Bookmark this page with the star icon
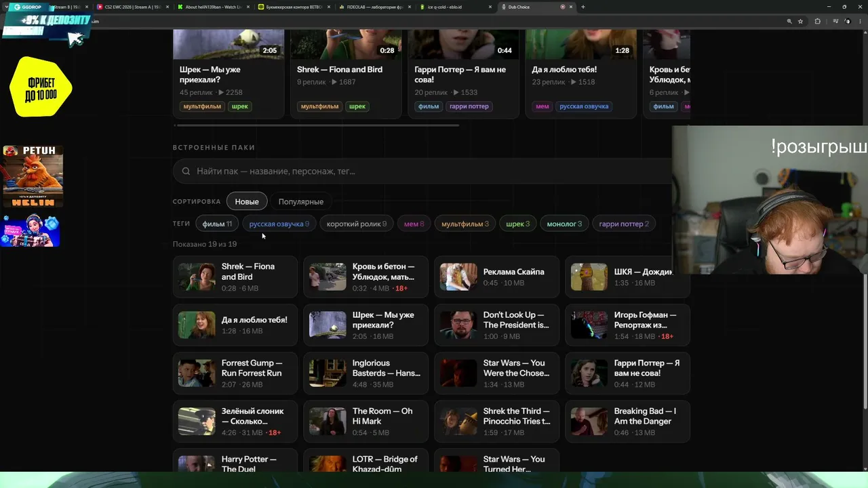The height and width of the screenshot is (488, 868). (800, 22)
